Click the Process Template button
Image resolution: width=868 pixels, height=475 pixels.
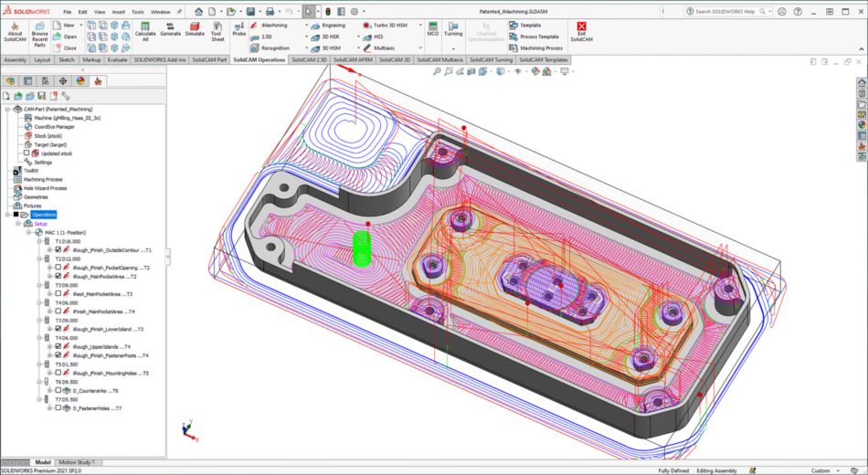[x=535, y=37]
